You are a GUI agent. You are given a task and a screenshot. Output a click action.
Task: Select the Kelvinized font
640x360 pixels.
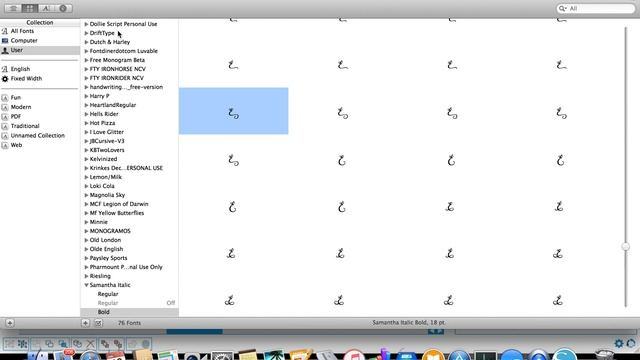[103, 159]
